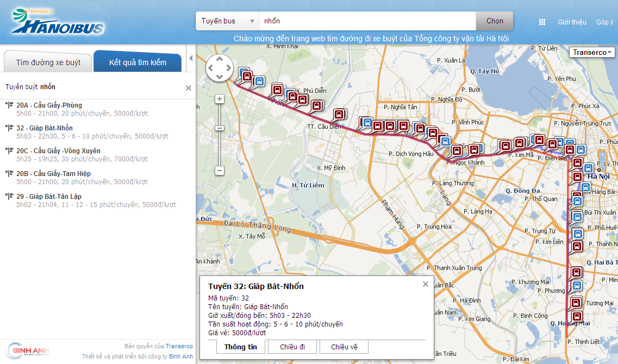The image size is (618, 364).
Task: Select route 32 - Giáp Bát-Nhổn
Action: pyautogui.click(x=45, y=128)
